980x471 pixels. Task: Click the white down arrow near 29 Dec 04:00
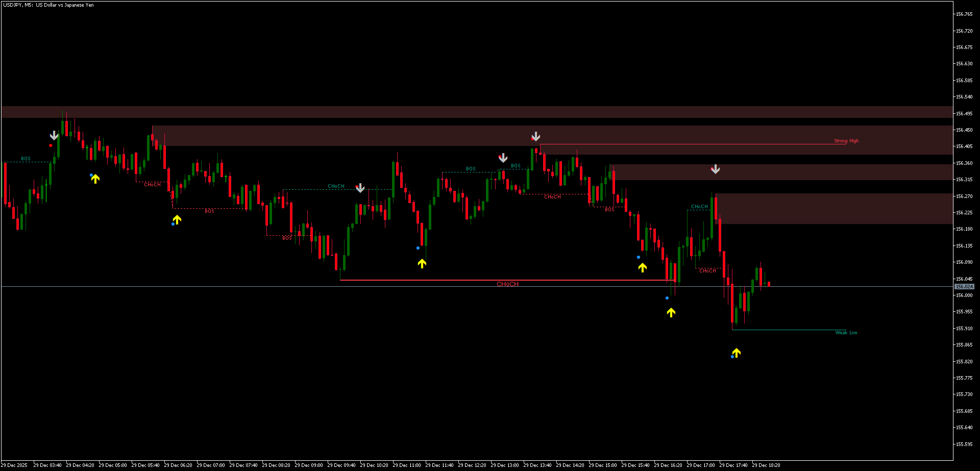tap(54, 135)
